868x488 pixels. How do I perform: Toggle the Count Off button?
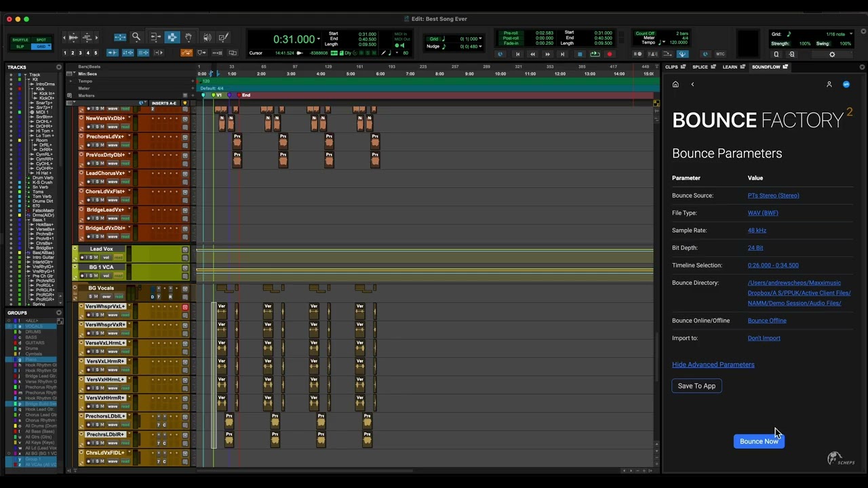coord(645,33)
